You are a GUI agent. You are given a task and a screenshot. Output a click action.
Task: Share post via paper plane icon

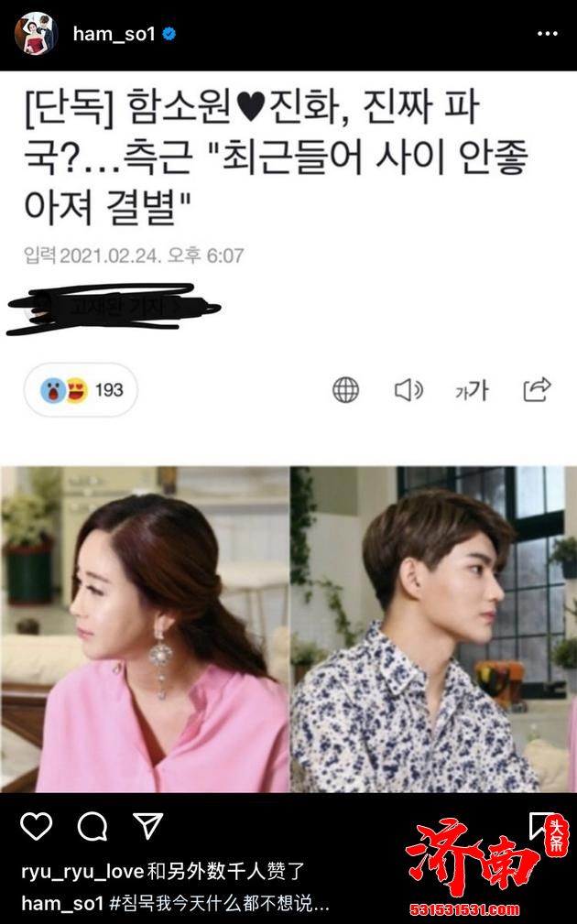[x=147, y=826]
